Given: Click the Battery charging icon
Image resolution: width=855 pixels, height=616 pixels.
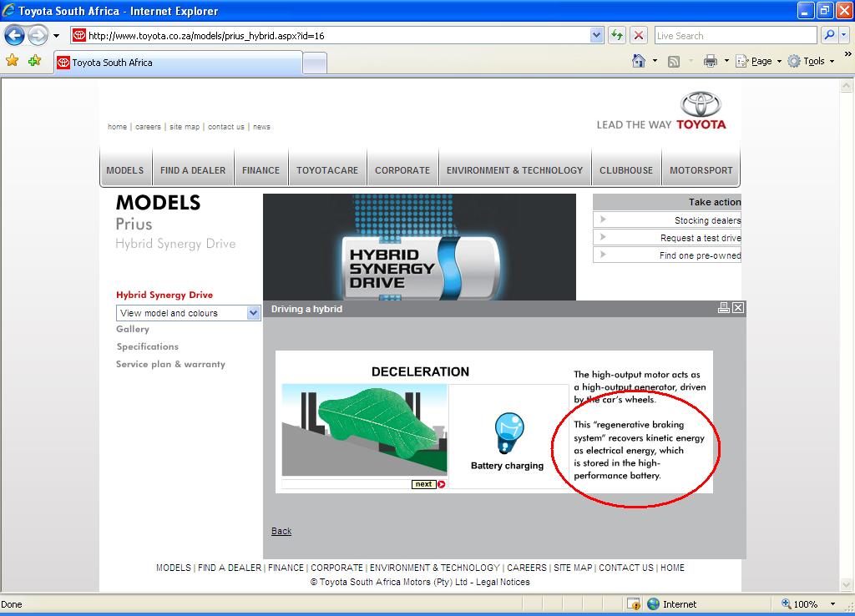Looking at the screenshot, I should point(509,432).
